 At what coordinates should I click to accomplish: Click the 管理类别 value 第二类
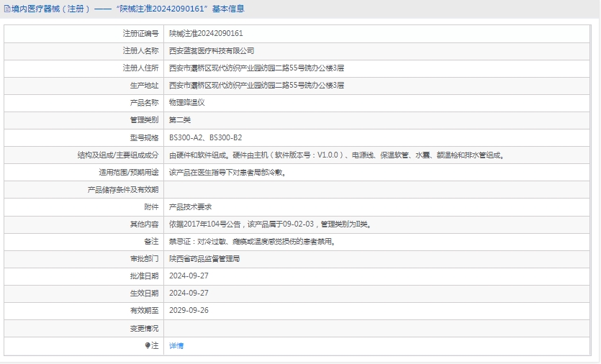click(180, 120)
